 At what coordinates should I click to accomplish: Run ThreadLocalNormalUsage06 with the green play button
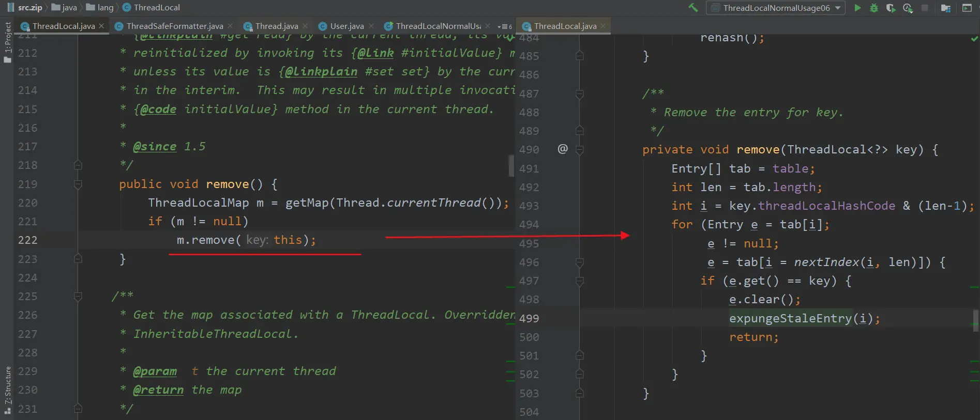tap(857, 8)
